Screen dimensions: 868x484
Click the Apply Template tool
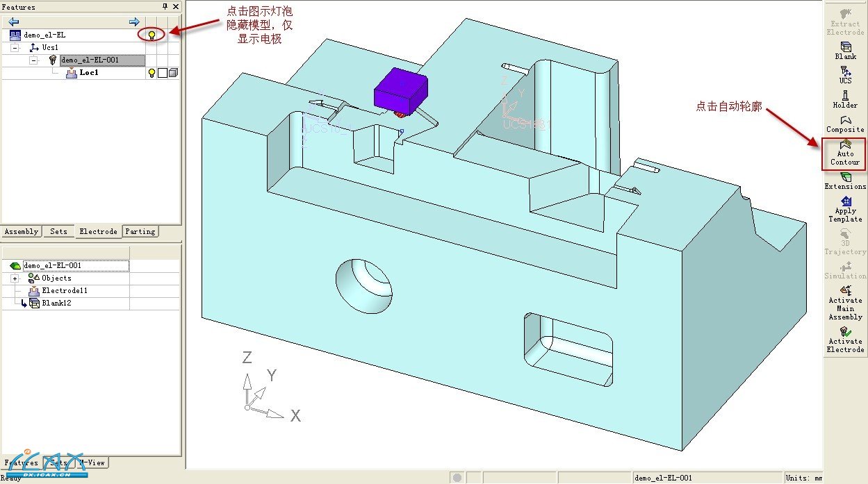click(845, 209)
